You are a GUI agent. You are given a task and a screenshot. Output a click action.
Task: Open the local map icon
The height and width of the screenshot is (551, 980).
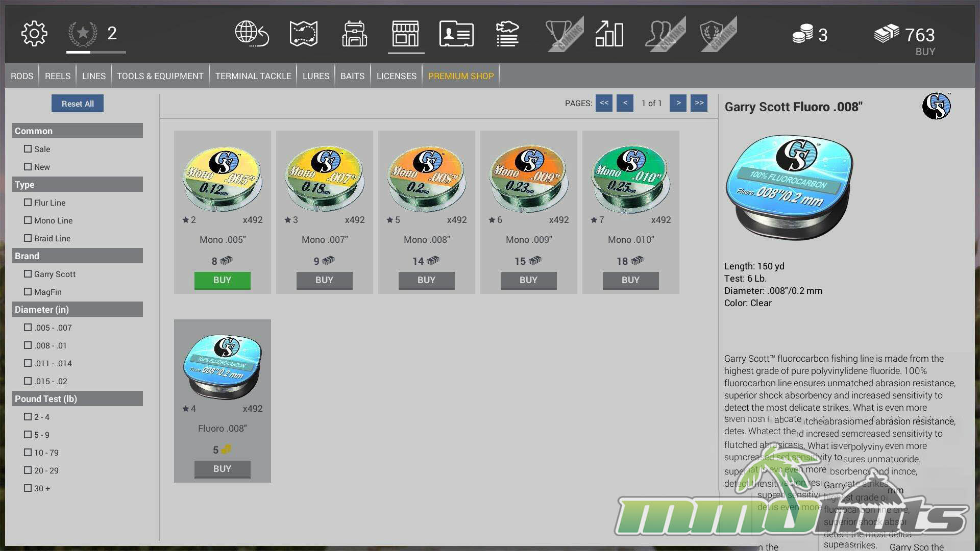(303, 34)
